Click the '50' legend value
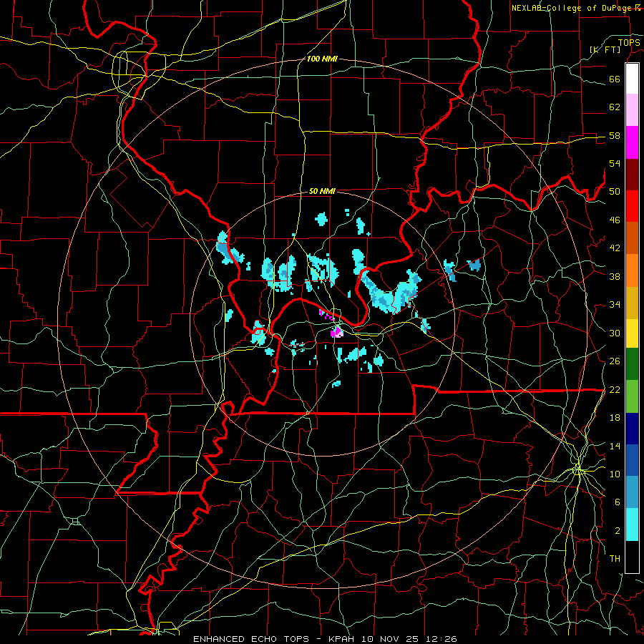 point(615,191)
